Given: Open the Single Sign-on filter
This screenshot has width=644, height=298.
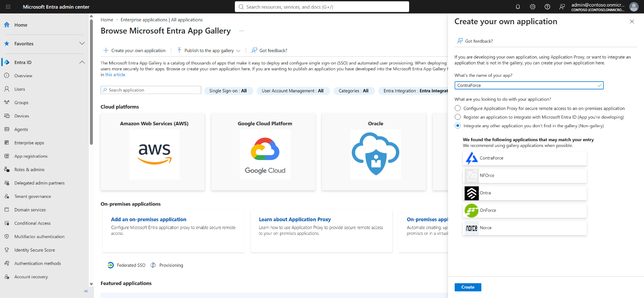Looking at the screenshot, I should tap(228, 91).
